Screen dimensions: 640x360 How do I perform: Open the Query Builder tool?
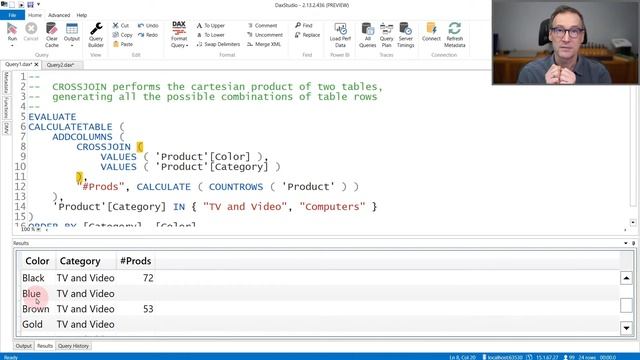tap(96, 35)
